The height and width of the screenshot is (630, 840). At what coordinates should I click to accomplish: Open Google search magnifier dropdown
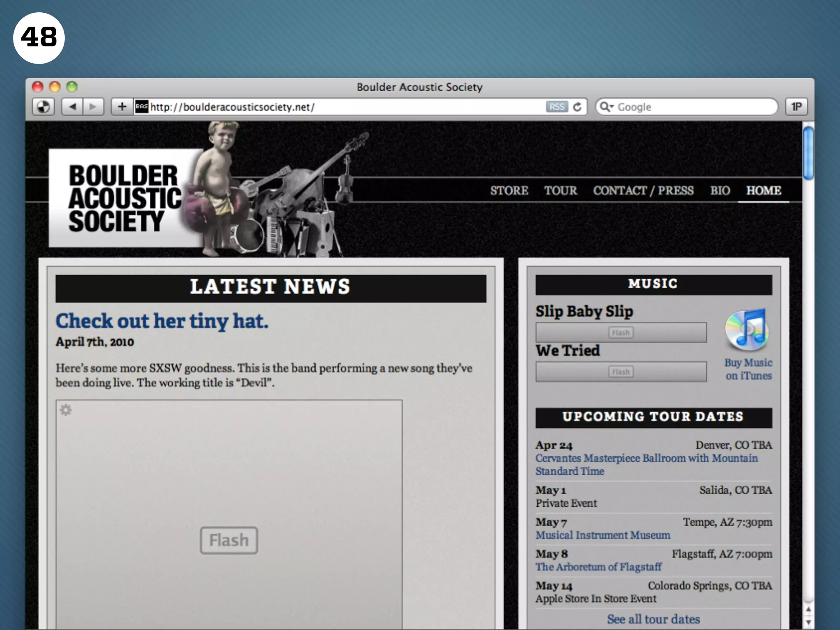pos(607,107)
